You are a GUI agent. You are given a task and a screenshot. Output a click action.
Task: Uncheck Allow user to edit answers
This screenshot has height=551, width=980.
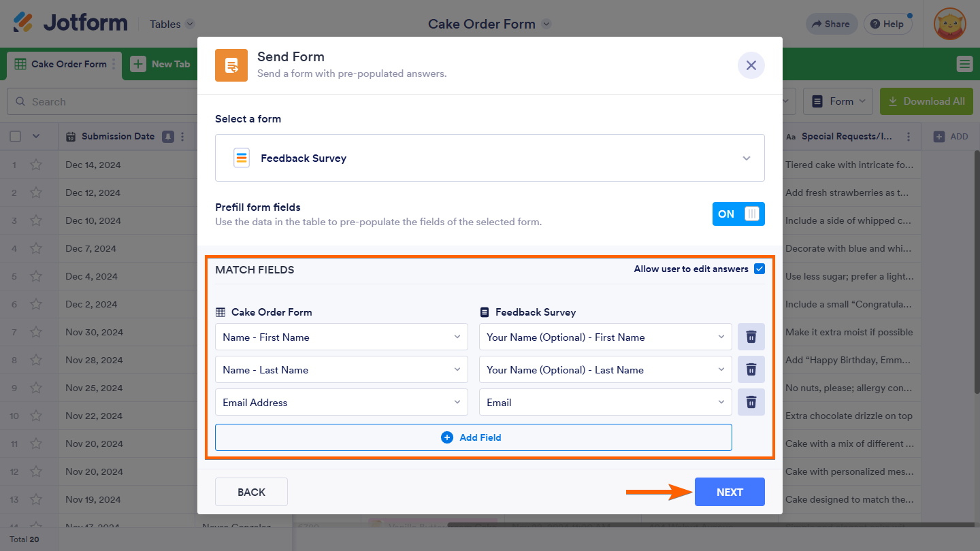(759, 269)
